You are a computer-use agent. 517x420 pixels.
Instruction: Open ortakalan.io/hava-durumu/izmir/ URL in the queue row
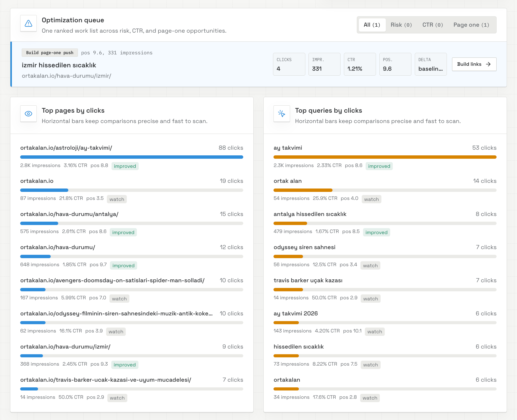67,76
